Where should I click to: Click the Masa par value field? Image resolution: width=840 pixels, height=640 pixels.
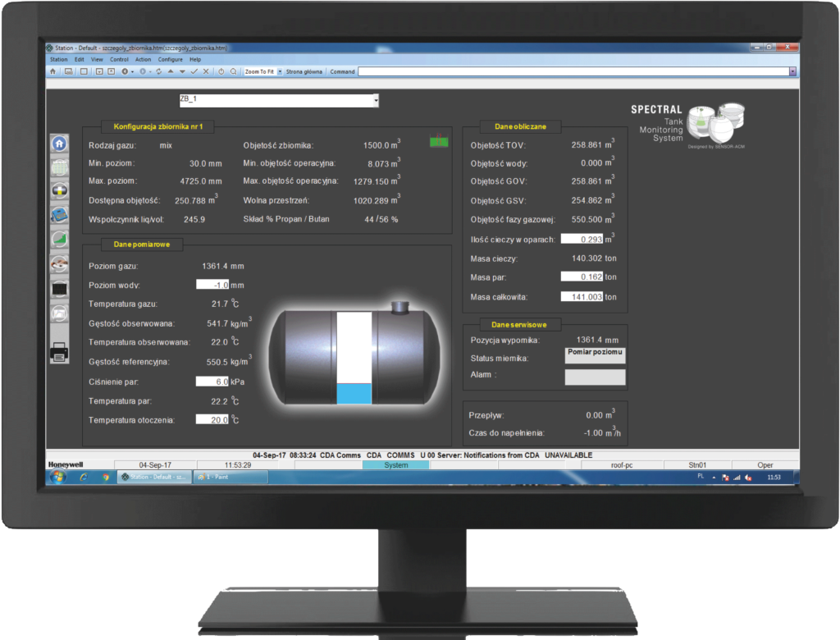[x=582, y=277]
